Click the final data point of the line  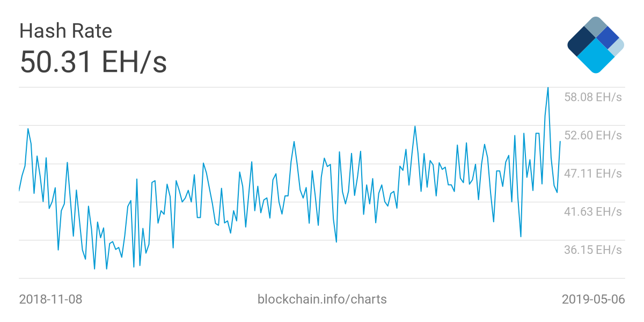[560, 142]
